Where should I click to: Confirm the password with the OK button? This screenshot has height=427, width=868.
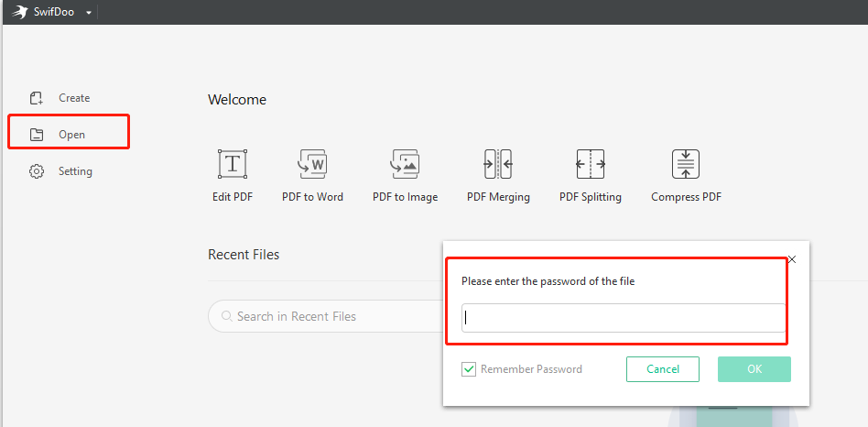point(754,369)
